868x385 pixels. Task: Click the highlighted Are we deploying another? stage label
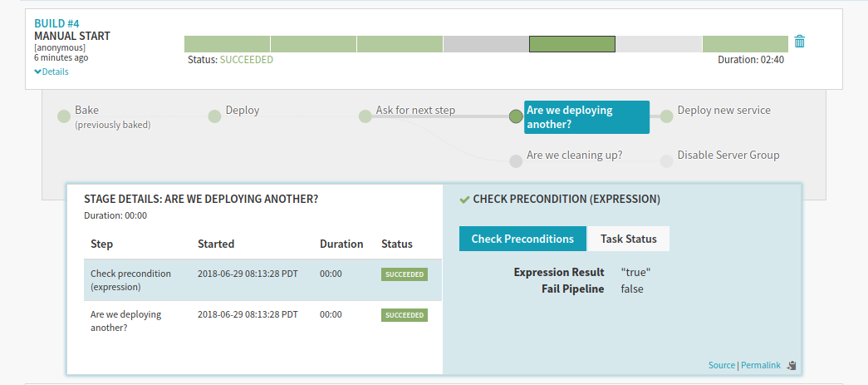(x=586, y=117)
